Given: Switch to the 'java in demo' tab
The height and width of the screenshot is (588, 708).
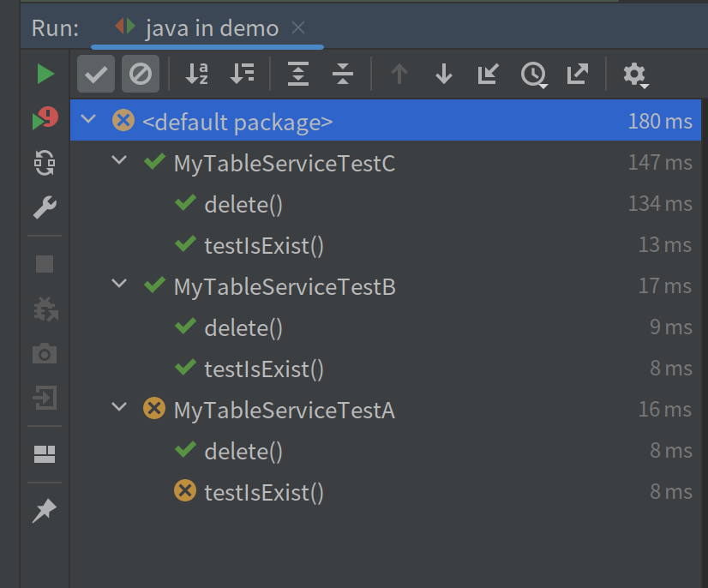Looking at the screenshot, I should click(x=211, y=28).
